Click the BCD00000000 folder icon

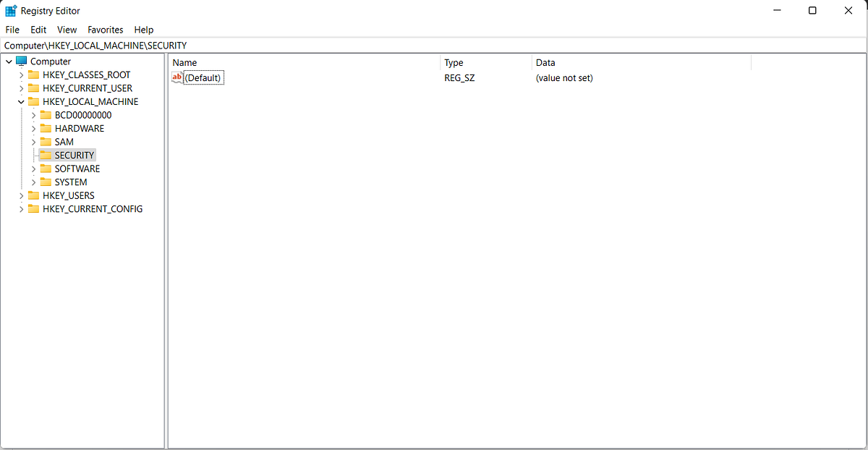46,115
